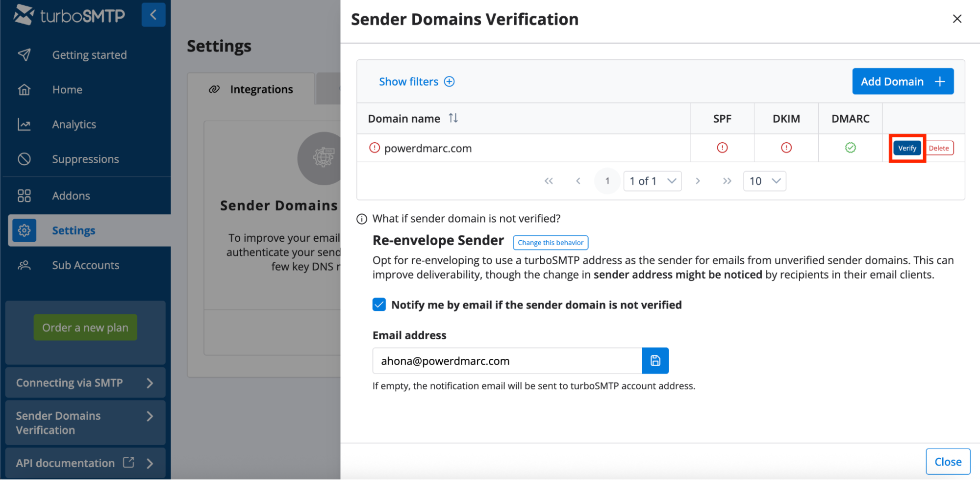
Task: Expand Connecting via SMTP section
Action: (x=85, y=382)
